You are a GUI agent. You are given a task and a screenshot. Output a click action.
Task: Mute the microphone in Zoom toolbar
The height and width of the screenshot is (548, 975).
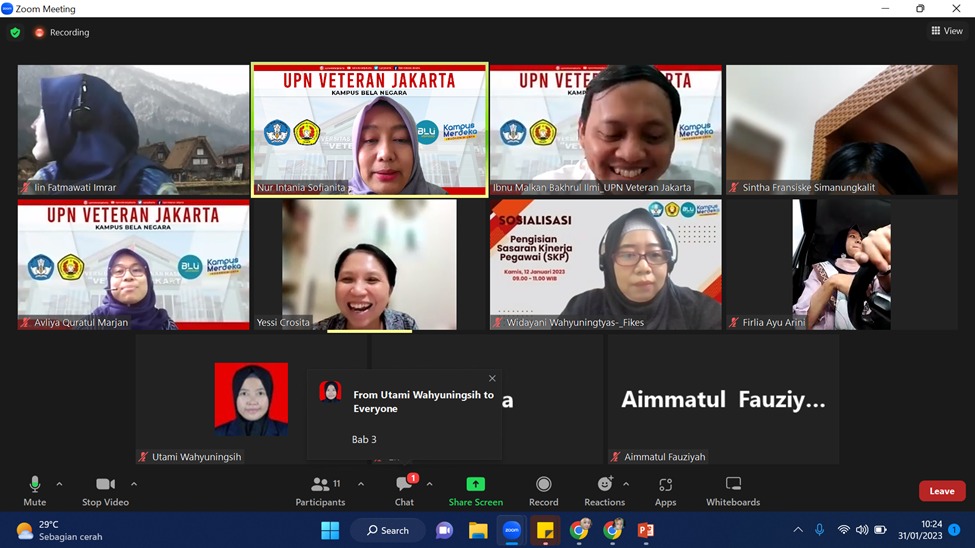click(35, 489)
